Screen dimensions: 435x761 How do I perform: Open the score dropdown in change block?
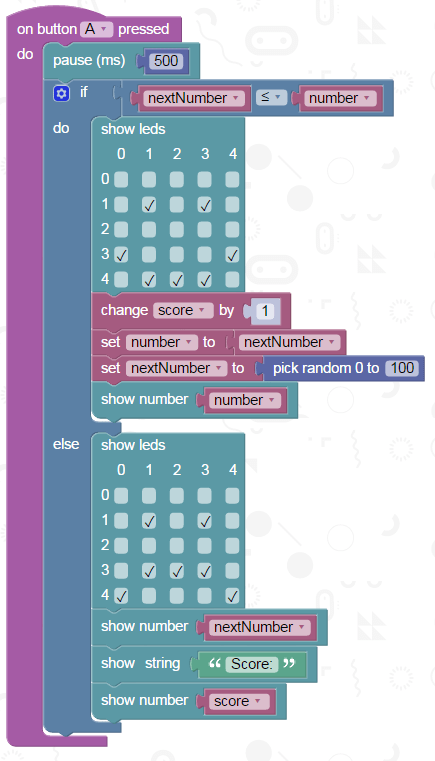tap(183, 310)
